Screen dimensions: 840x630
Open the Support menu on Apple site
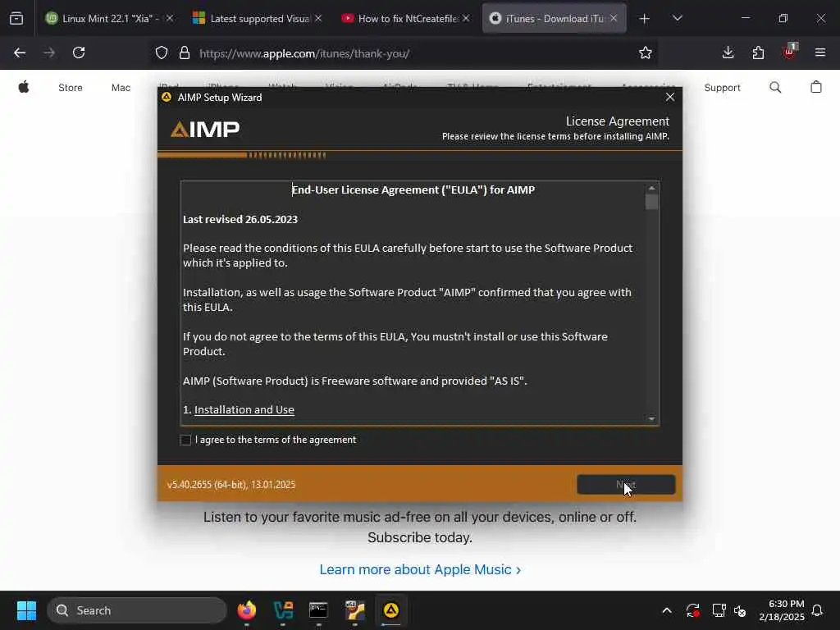click(x=722, y=88)
